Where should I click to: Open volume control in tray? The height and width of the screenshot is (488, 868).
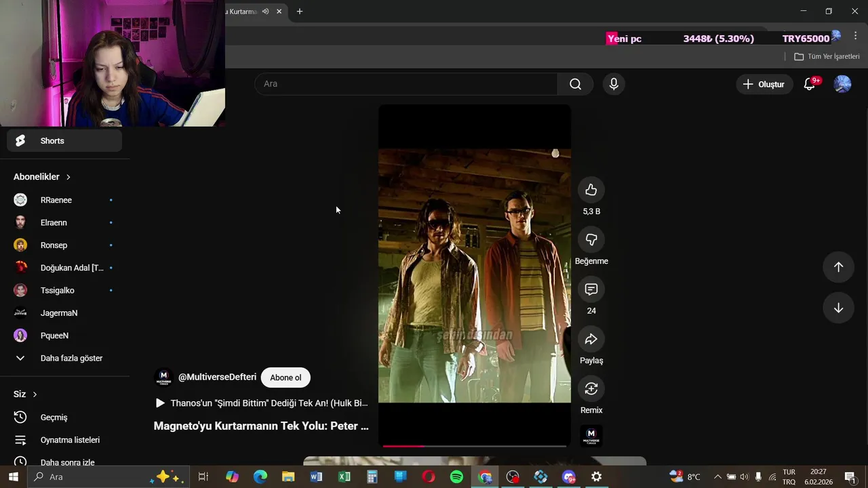(745, 477)
